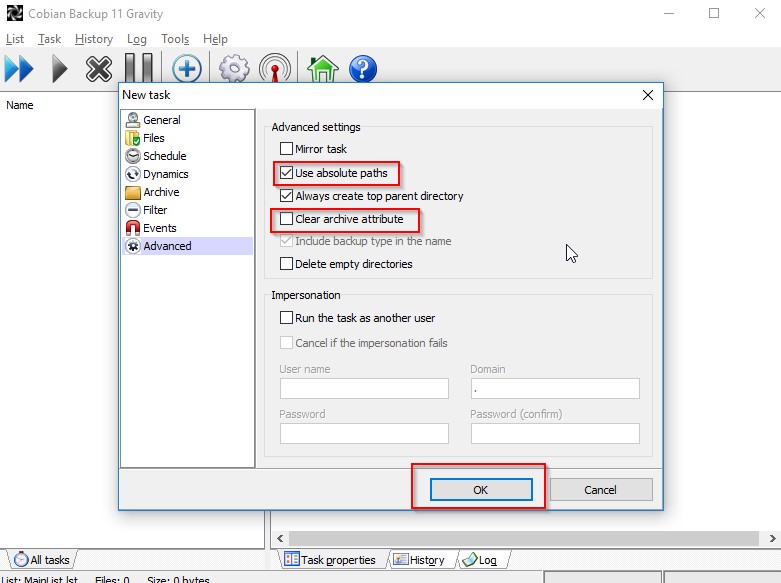781x583 pixels.
Task: Click the Run all tasks double-arrow icon
Action: pos(18,69)
